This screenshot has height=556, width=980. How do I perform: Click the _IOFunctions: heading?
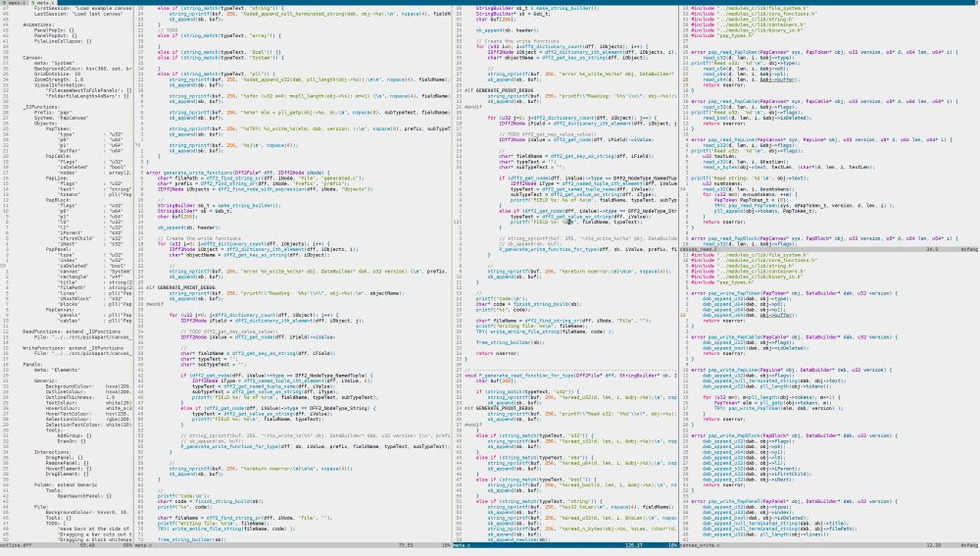(42, 107)
